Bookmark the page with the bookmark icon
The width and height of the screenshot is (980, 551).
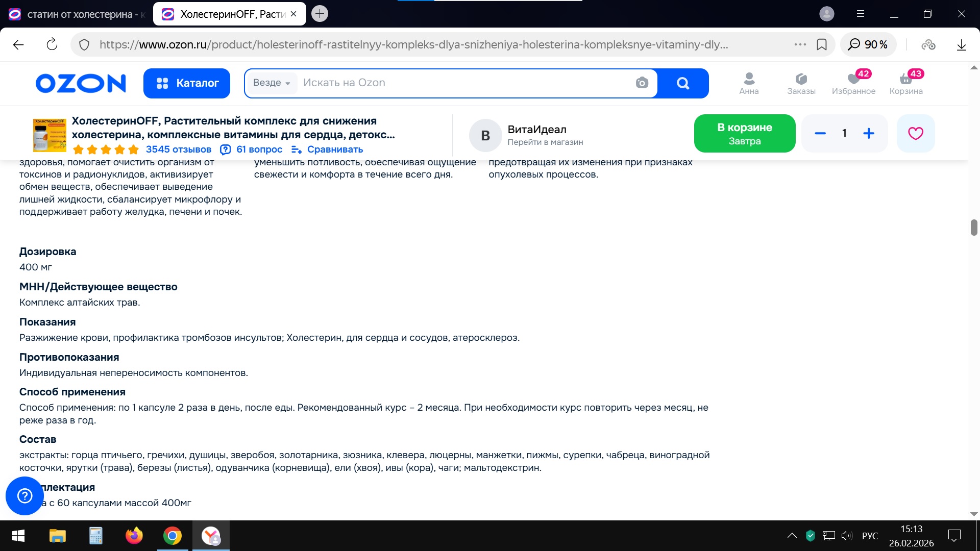coord(822,44)
